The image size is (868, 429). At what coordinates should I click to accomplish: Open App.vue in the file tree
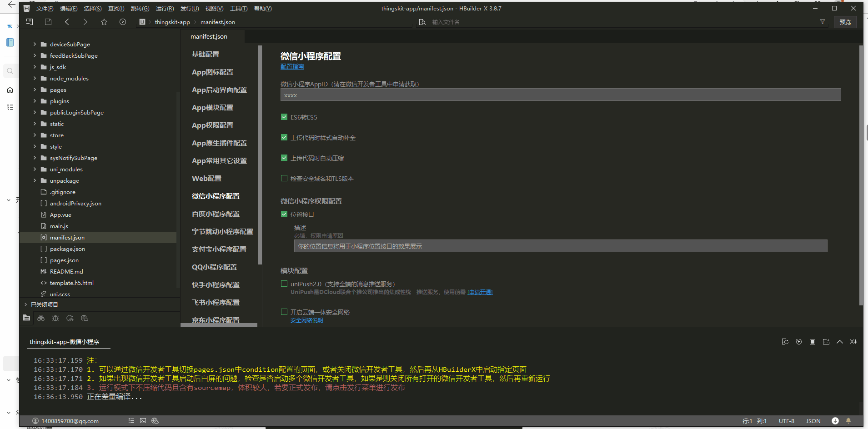(x=60, y=214)
